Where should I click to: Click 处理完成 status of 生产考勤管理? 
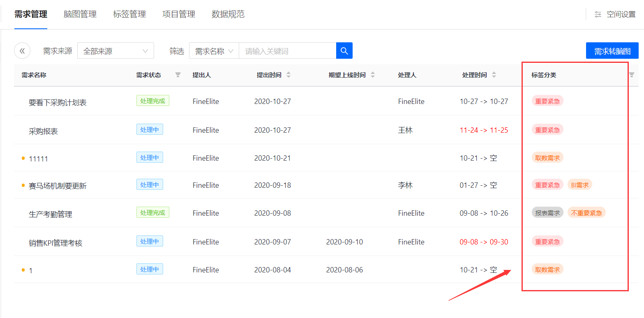[x=153, y=212]
